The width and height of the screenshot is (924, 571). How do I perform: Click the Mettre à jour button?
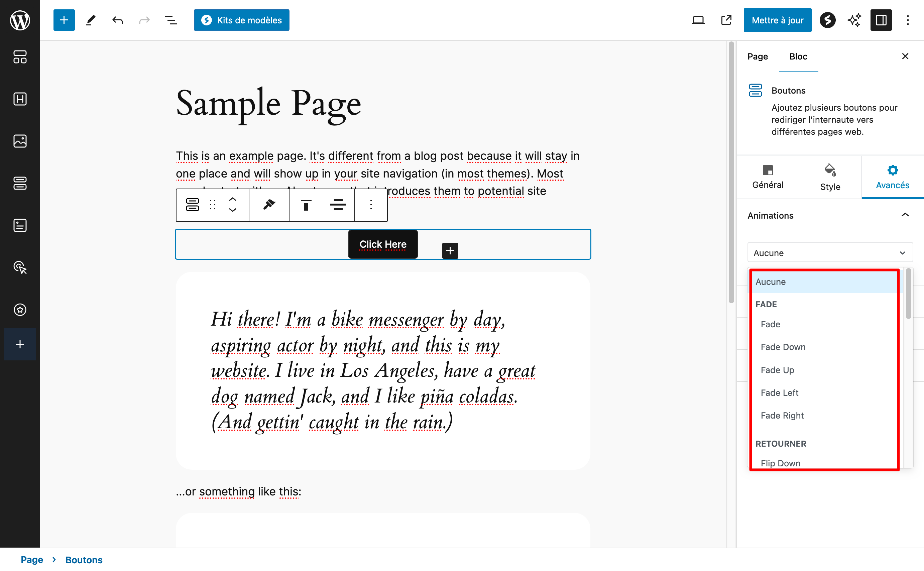(x=777, y=20)
